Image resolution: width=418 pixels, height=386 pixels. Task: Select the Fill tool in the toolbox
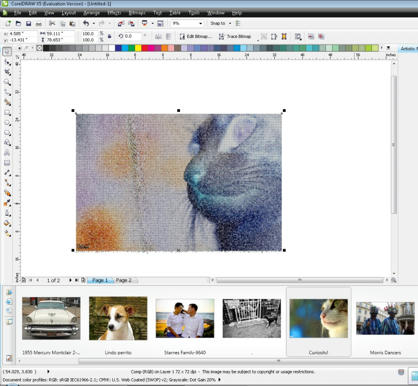click(x=7, y=223)
